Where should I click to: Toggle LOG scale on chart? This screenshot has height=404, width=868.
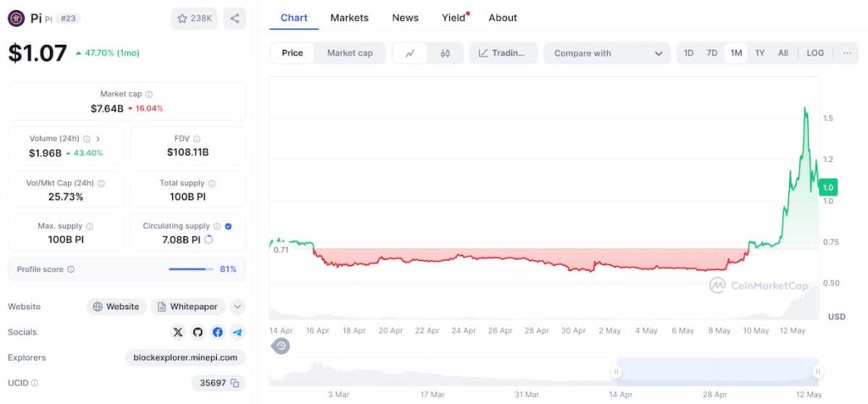point(815,53)
